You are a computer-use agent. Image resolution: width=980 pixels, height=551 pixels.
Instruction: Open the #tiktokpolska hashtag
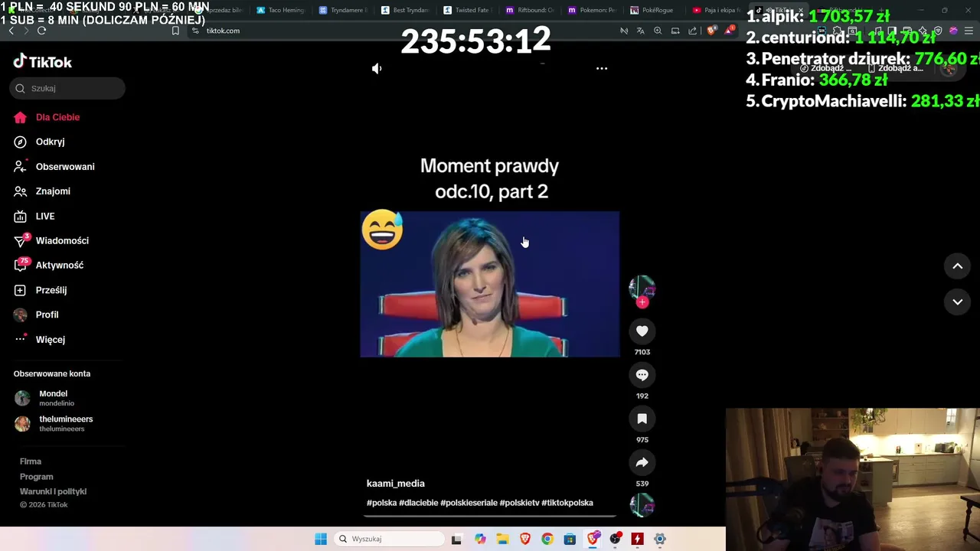(567, 503)
